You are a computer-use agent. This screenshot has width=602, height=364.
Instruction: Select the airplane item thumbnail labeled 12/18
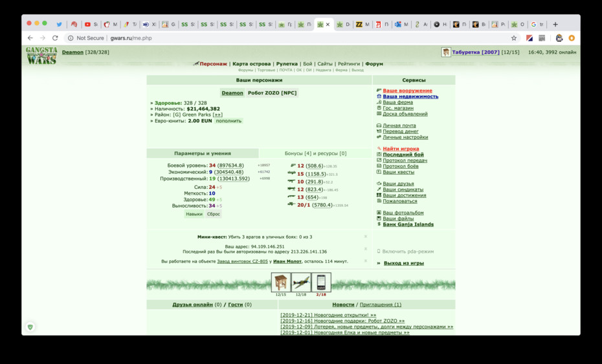click(301, 283)
